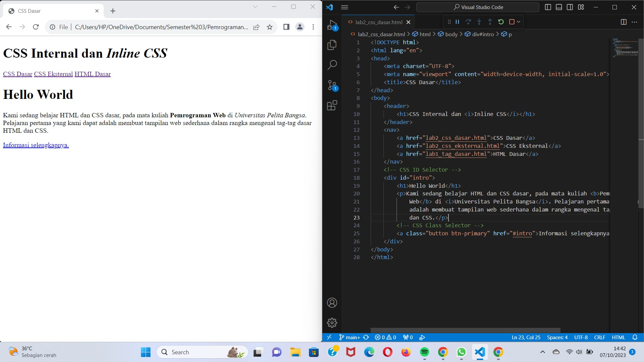Open the tab search chevron in Chrome
Viewport: 644px width, 362px height.
(x=256, y=7)
